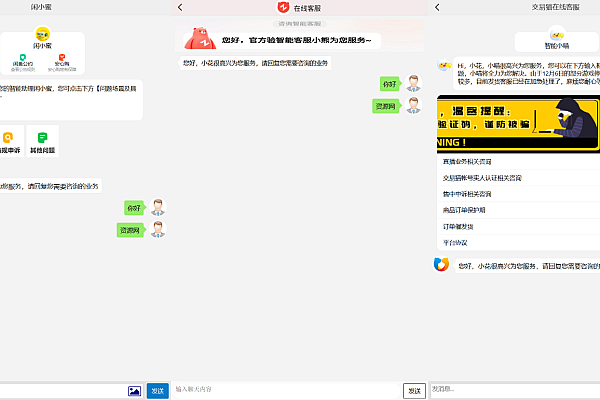Open the green 闲鱼公约 icon
The width and height of the screenshot is (600, 400).
point(23,57)
